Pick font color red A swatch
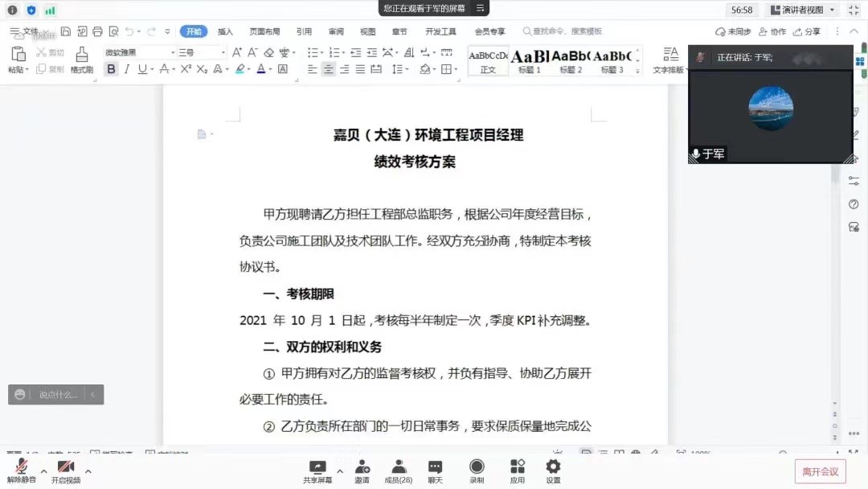Viewport: 868px width, 489px height. 261,69
